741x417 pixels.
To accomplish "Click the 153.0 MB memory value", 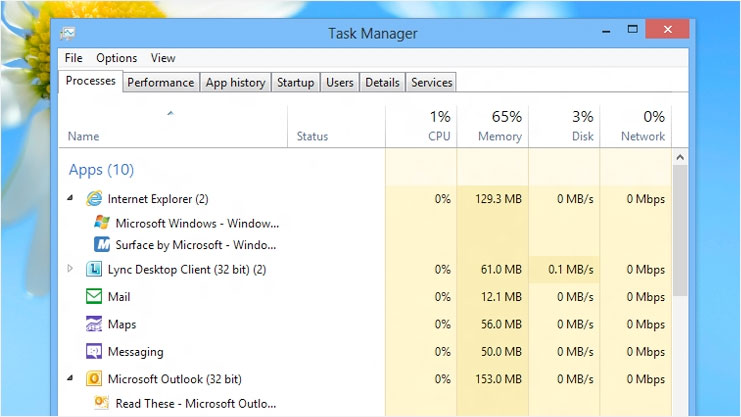I will click(x=498, y=379).
